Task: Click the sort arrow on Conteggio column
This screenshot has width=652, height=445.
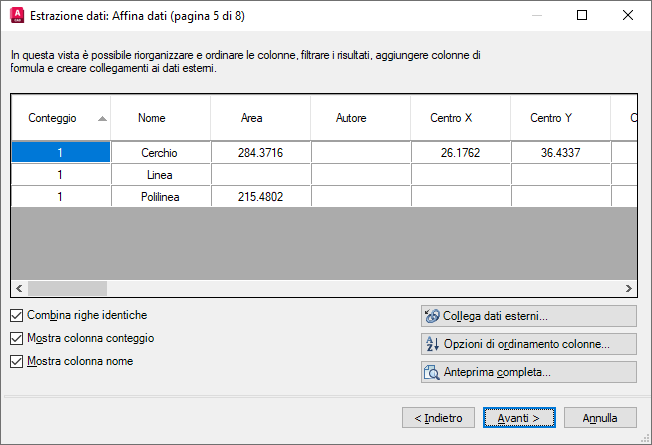Action: [x=102, y=118]
